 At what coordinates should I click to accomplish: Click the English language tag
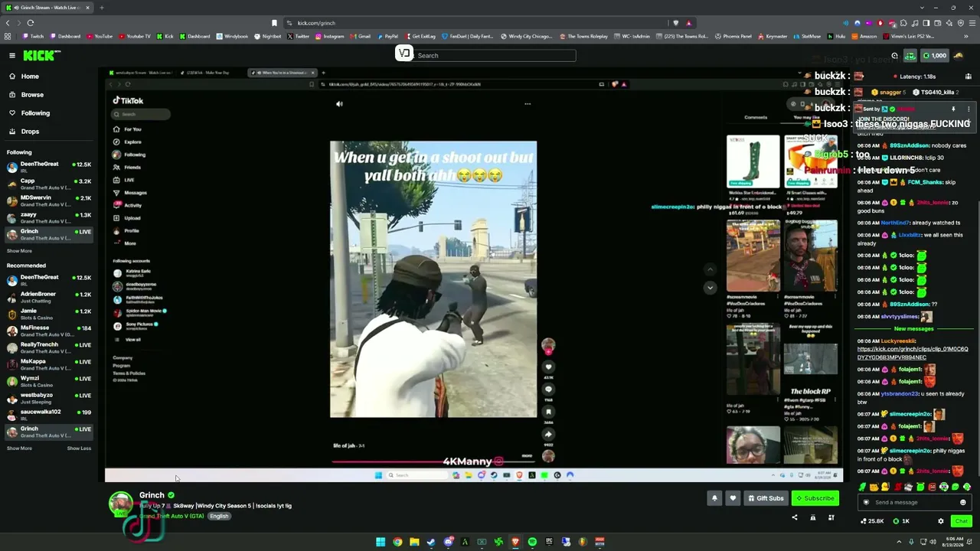pos(219,516)
